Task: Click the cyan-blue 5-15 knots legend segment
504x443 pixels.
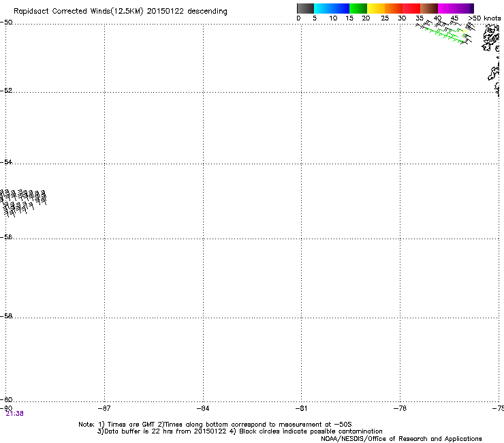Action: click(332, 8)
